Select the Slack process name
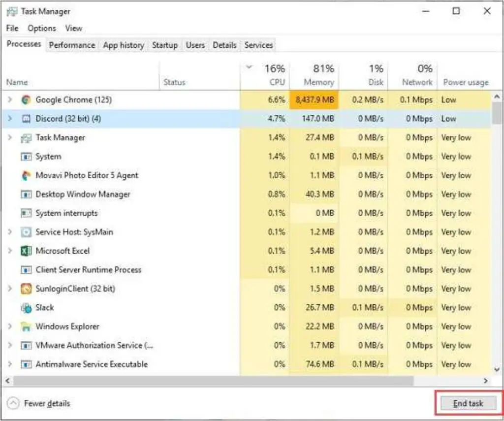This screenshot has height=421, width=504. click(x=45, y=308)
